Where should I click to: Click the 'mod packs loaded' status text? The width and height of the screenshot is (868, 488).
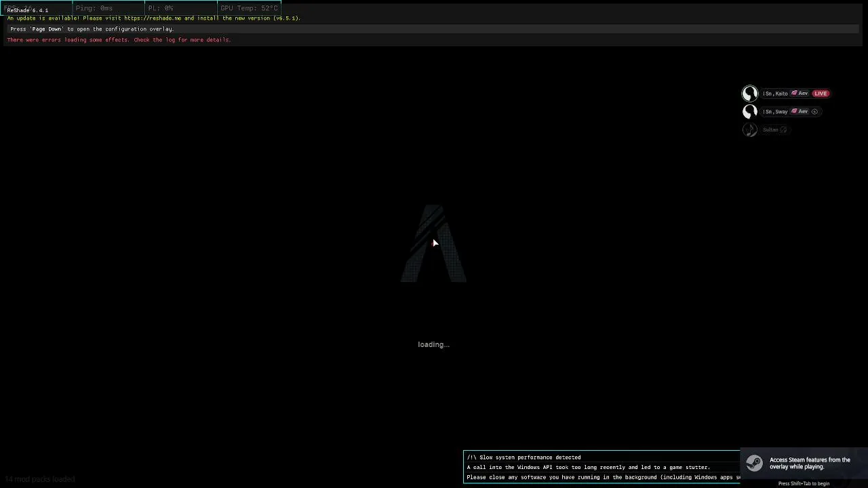pyautogui.click(x=40, y=479)
